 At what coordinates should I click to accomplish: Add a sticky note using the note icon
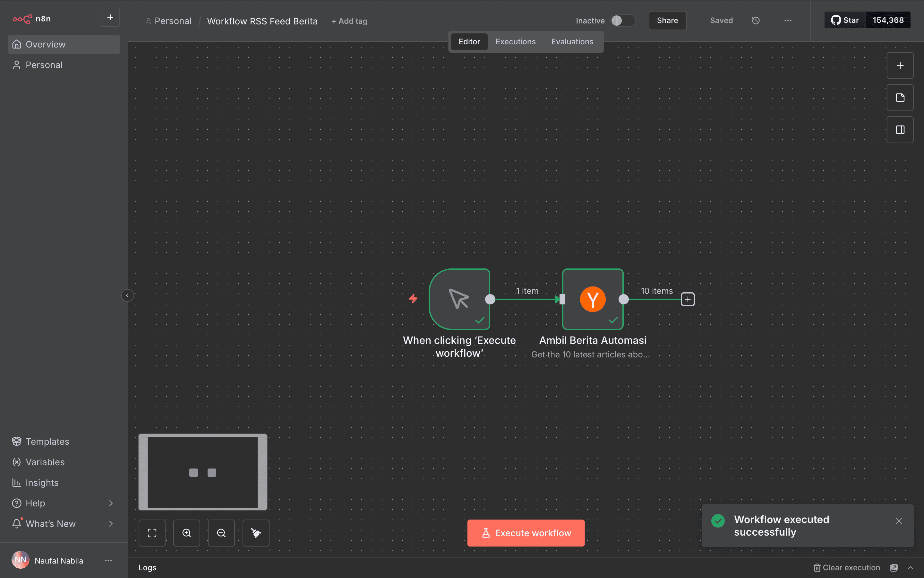pyautogui.click(x=900, y=98)
